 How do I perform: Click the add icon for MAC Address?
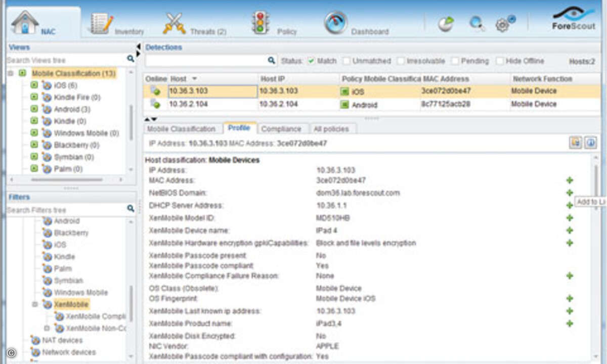click(x=570, y=180)
